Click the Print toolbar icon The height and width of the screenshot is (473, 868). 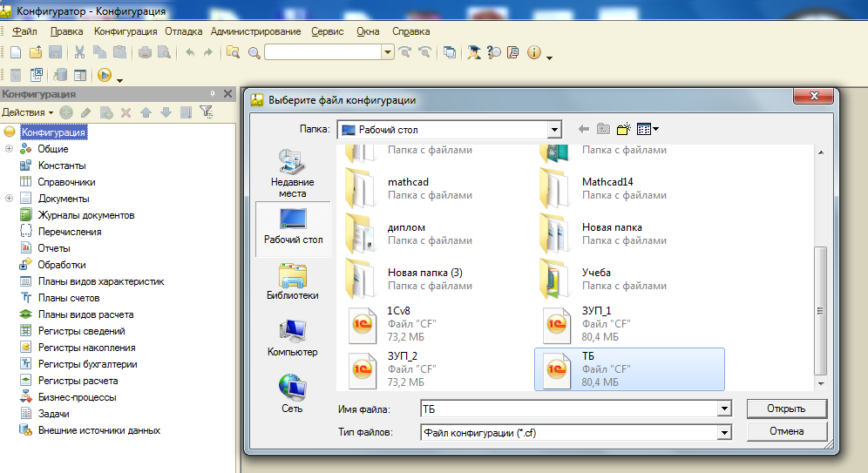click(x=145, y=52)
